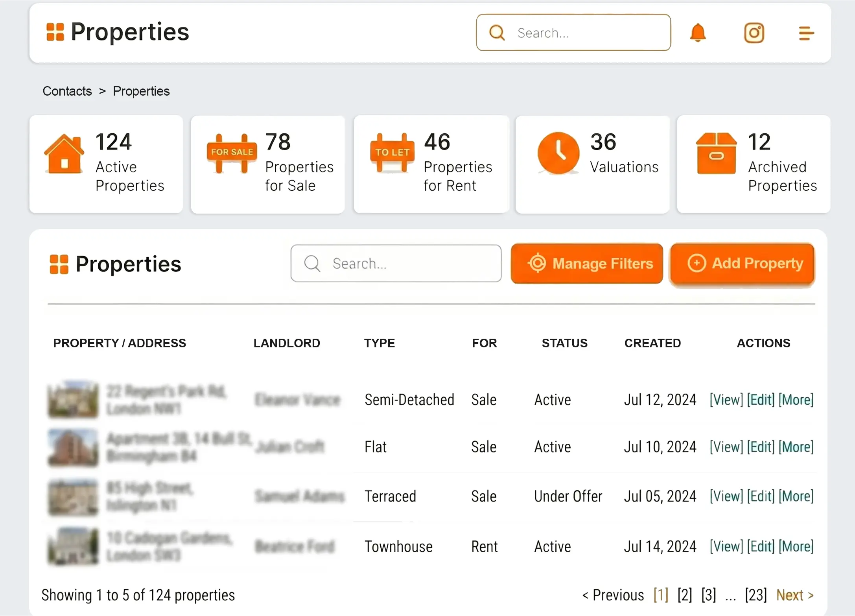
Task: Go to Contacts breadcrumb
Action: pos(67,91)
